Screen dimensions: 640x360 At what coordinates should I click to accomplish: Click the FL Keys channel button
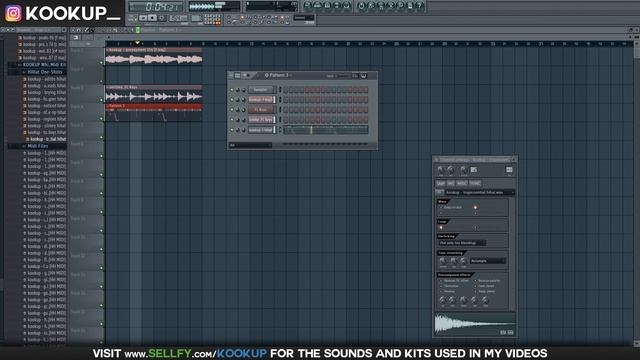click(x=261, y=109)
